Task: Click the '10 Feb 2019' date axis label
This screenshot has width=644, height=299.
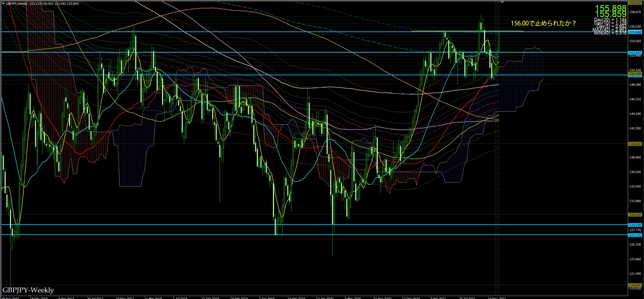Action: click(239, 298)
